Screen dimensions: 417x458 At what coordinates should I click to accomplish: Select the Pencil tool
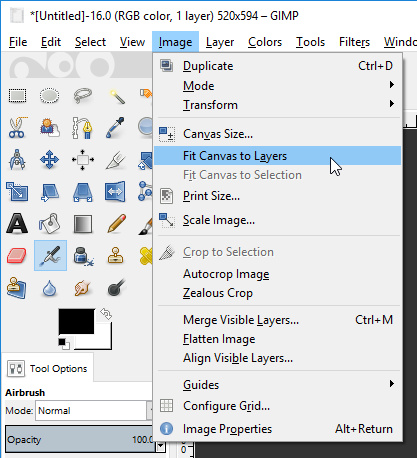[116, 223]
